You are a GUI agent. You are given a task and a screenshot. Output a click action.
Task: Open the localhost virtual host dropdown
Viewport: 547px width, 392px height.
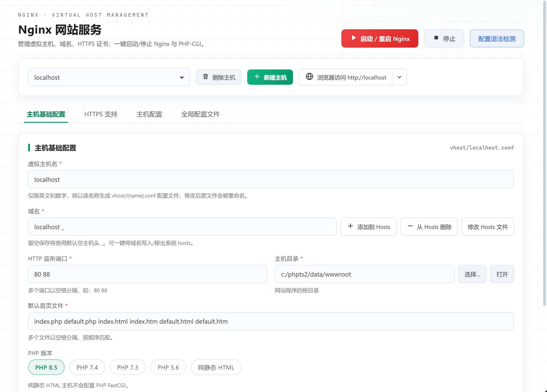point(109,77)
